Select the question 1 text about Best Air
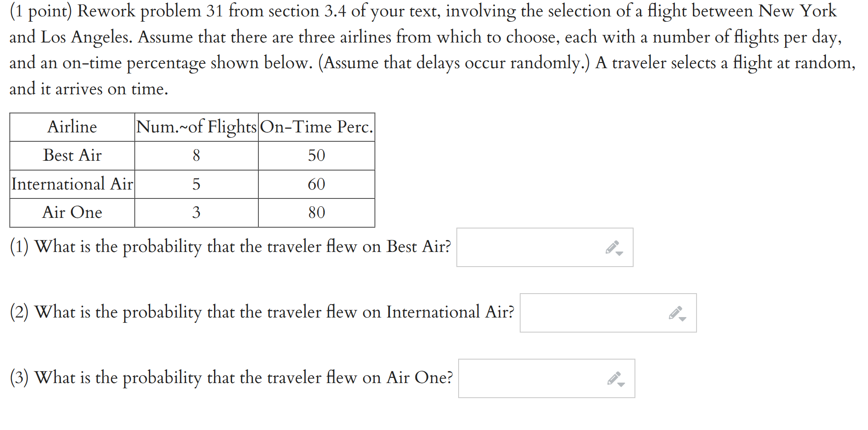Viewport: 868px width, 430px height. pyautogui.click(x=230, y=247)
